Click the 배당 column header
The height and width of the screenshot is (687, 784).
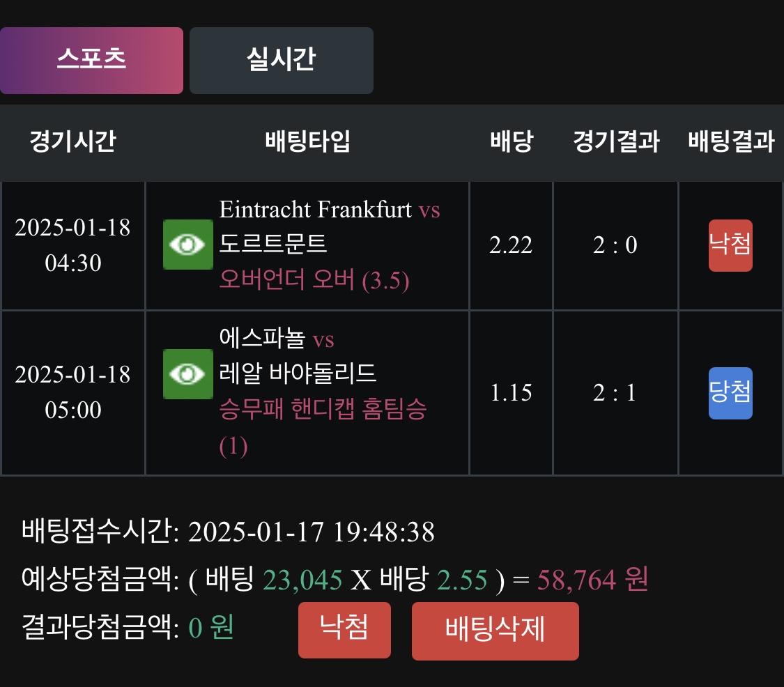511,142
